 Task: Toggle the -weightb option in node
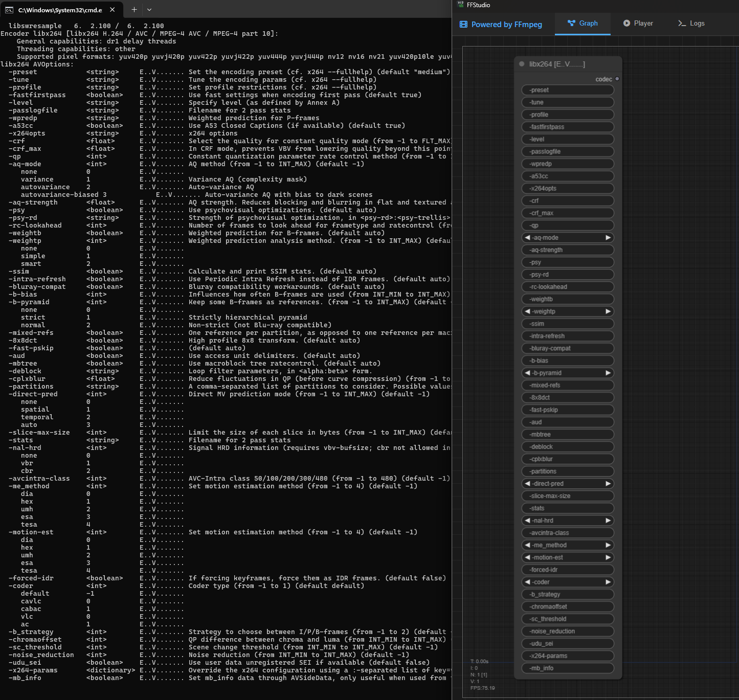(568, 299)
